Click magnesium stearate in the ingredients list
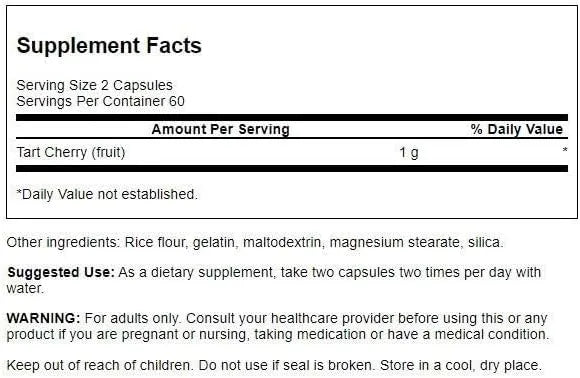Viewport: 580px width, 378px height. [x=394, y=242]
